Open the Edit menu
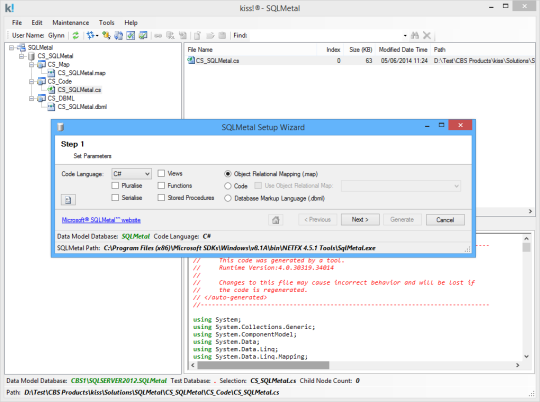 pos(37,22)
